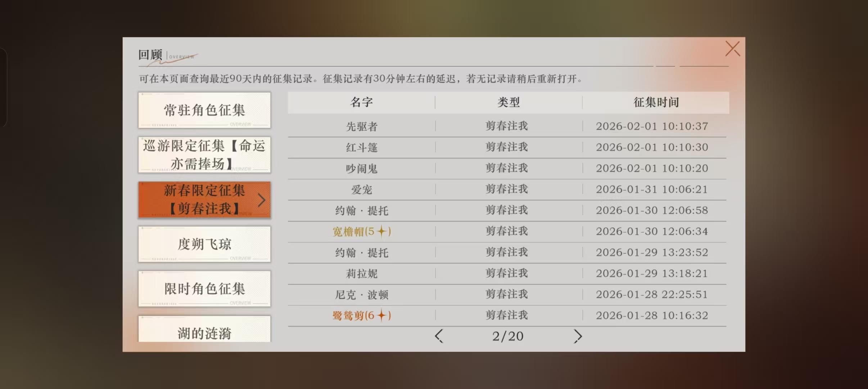The height and width of the screenshot is (389, 868).
Task: Go to next page of summon records
Action: (577, 336)
